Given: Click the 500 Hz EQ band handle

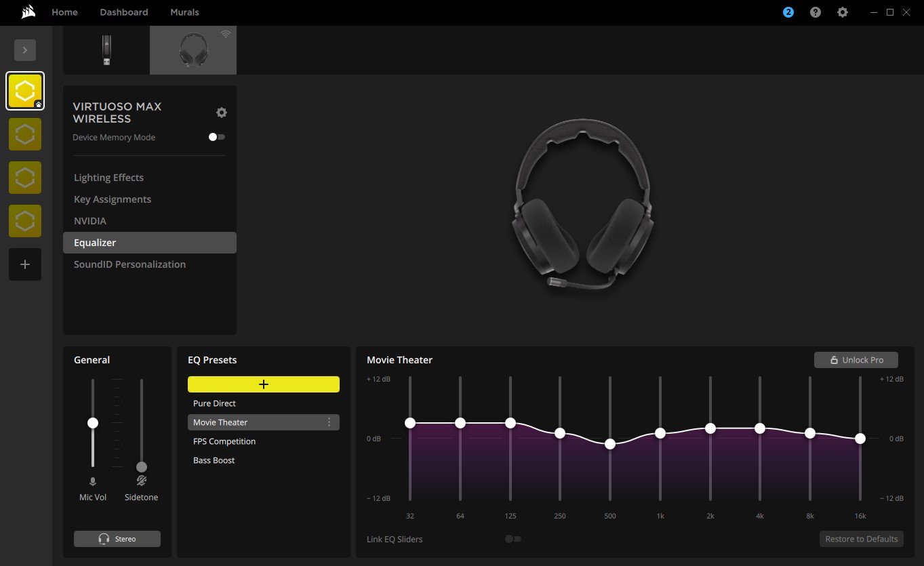Looking at the screenshot, I should (610, 444).
